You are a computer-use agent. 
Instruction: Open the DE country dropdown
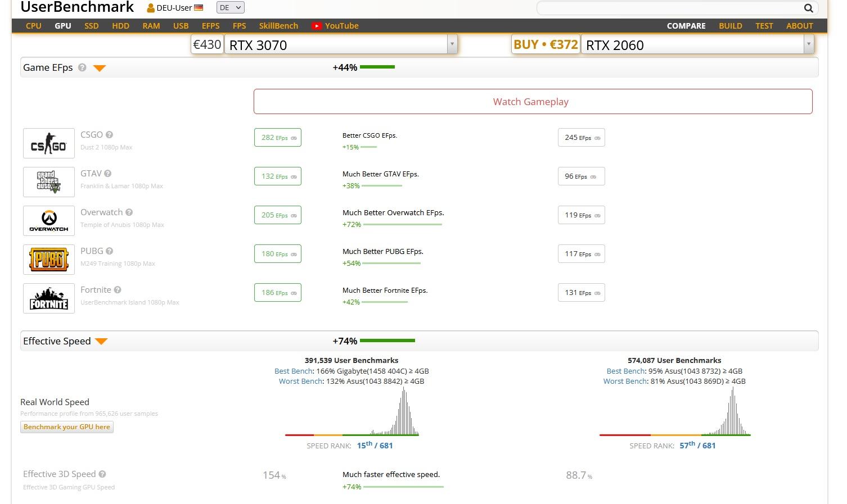pyautogui.click(x=231, y=8)
